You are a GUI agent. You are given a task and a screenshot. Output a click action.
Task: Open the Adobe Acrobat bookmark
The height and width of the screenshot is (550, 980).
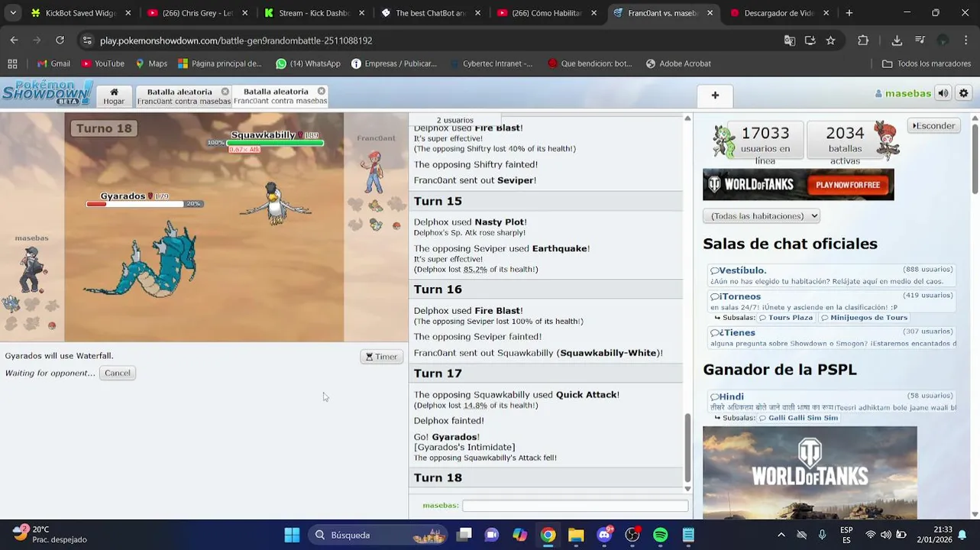pos(678,63)
